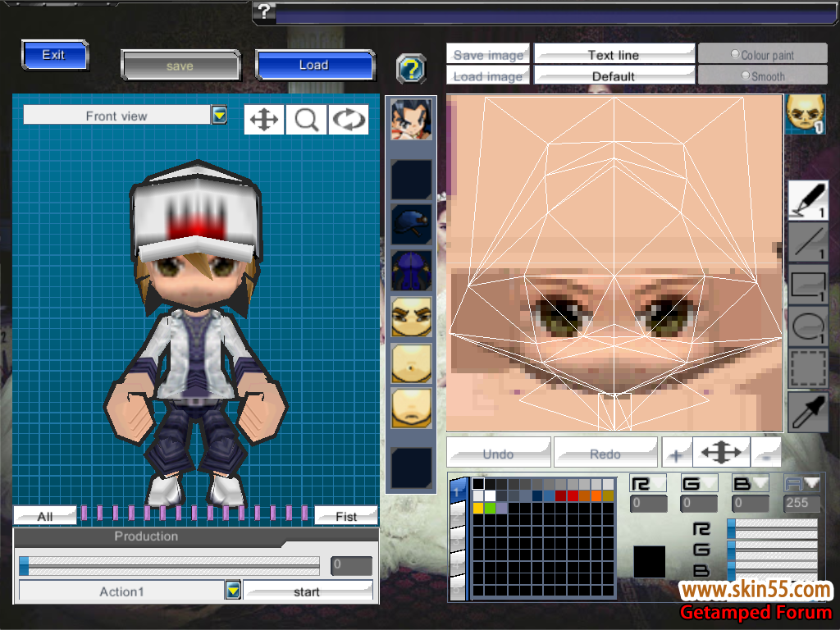This screenshot has height=630, width=840.
Task: Pick the bright orange palette swatch
Action: (596, 496)
